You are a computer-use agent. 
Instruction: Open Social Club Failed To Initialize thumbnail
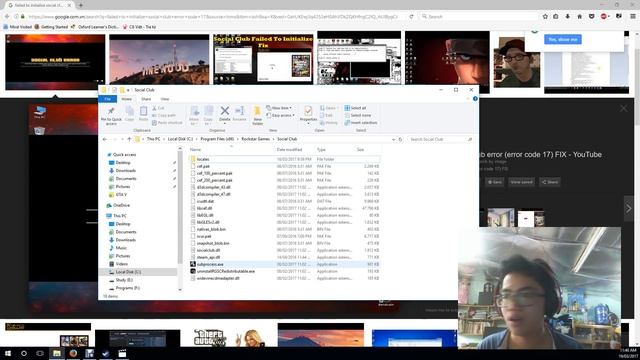pyautogui.click(x=263, y=59)
